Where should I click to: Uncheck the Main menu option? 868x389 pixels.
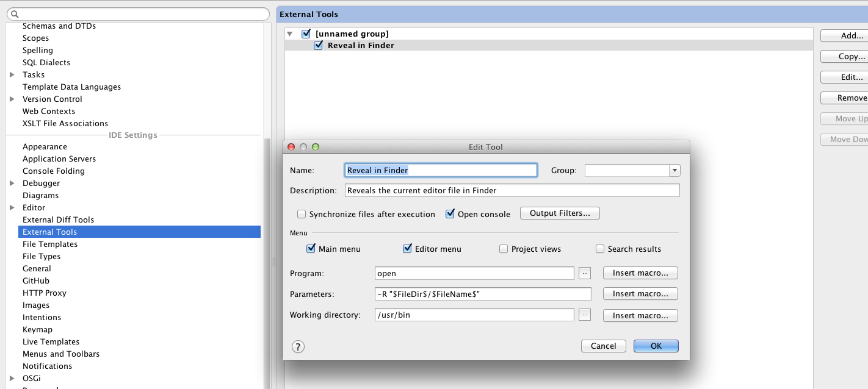click(311, 249)
